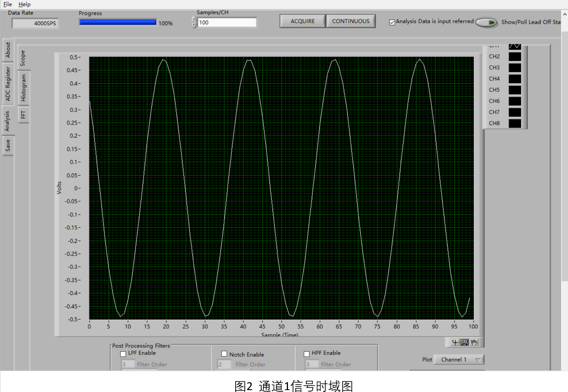Click the CH2 plot color swatch
Image resolution: width=568 pixels, height=392 pixels.
pyautogui.click(x=515, y=56)
